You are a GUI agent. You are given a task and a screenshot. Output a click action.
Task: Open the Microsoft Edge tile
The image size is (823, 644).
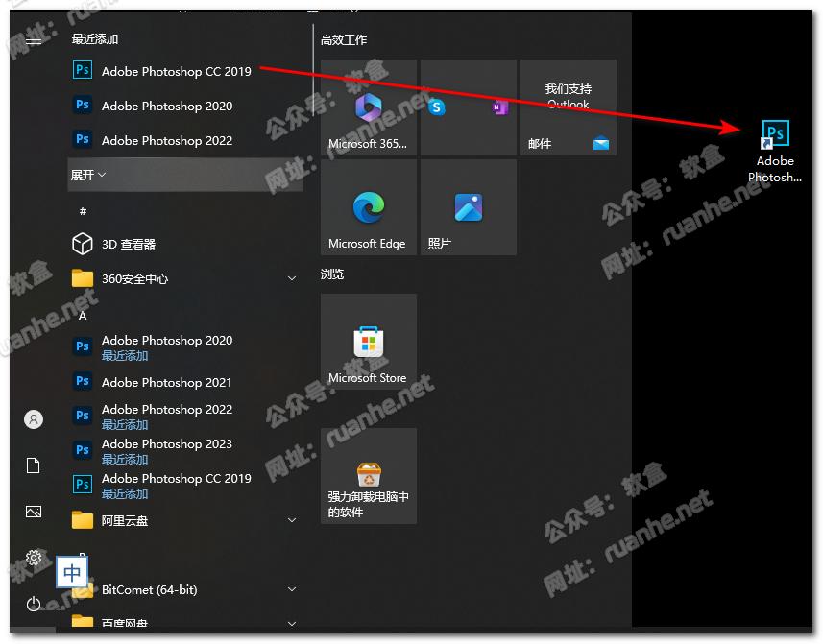point(369,208)
